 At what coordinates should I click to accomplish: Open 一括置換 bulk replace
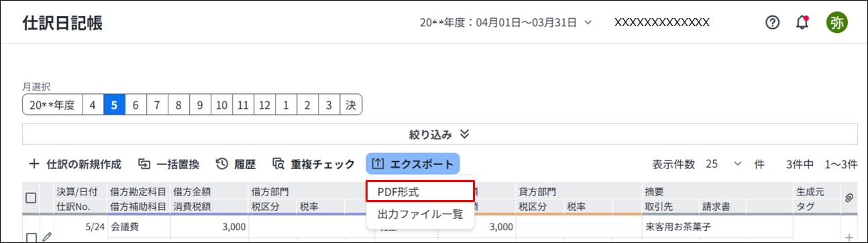tap(169, 164)
